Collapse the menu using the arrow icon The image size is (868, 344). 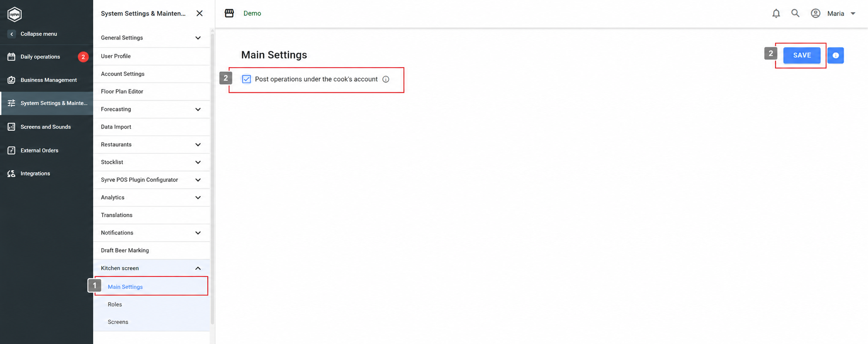[x=12, y=34]
